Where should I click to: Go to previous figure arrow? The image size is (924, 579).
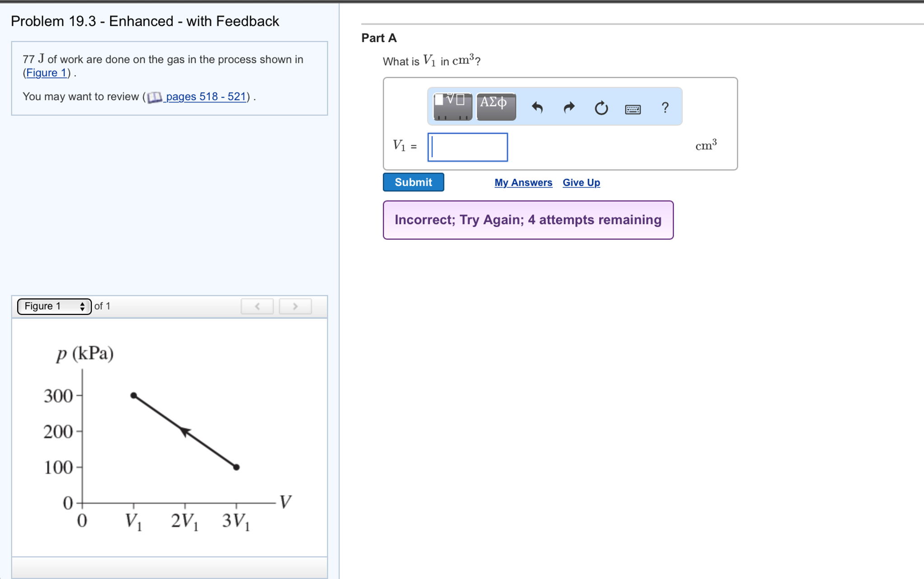tap(257, 306)
